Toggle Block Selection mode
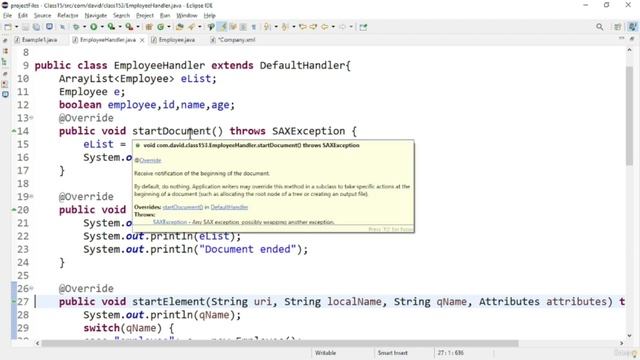640x360 pixels. (244, 27)
